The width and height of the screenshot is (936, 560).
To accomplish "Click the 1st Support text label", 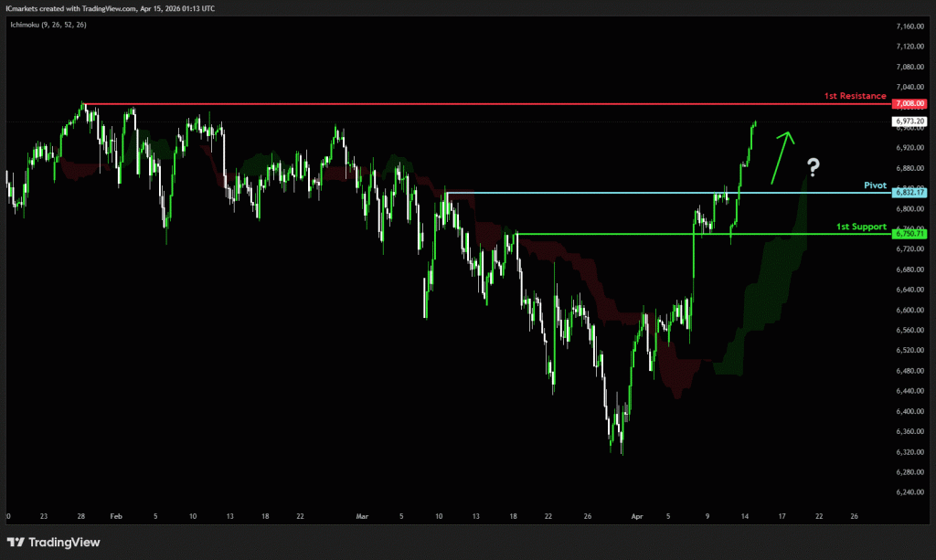I will [861, 226].
